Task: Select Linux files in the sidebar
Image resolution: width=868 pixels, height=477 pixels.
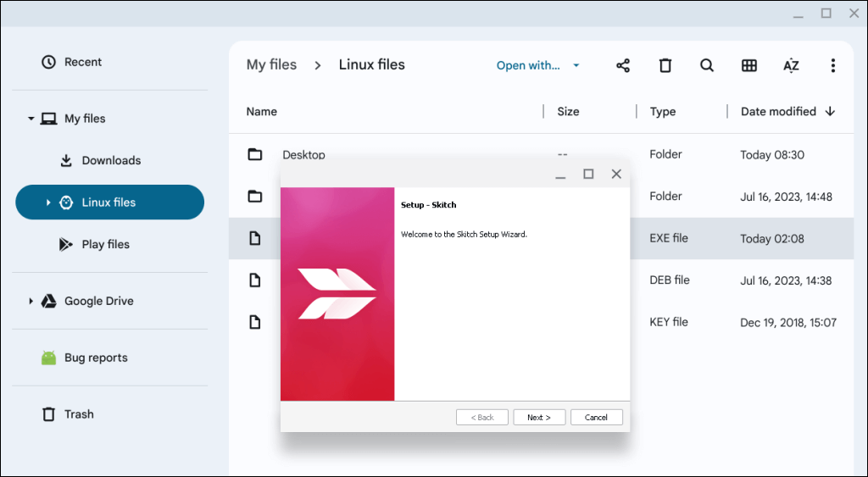Action: pyautogui.click(x=109, y=202)
